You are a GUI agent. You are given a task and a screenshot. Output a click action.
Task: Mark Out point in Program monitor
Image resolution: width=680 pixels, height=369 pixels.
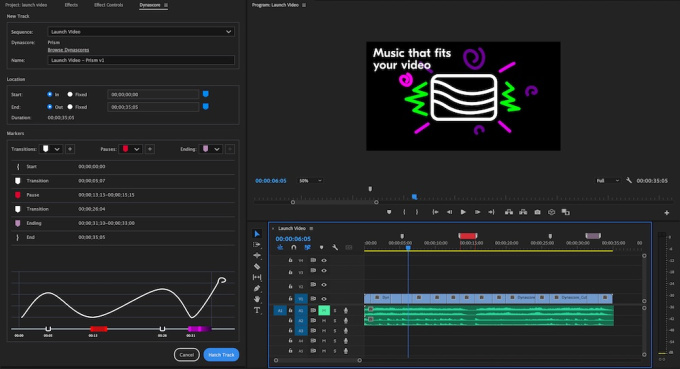coord(417,212)
